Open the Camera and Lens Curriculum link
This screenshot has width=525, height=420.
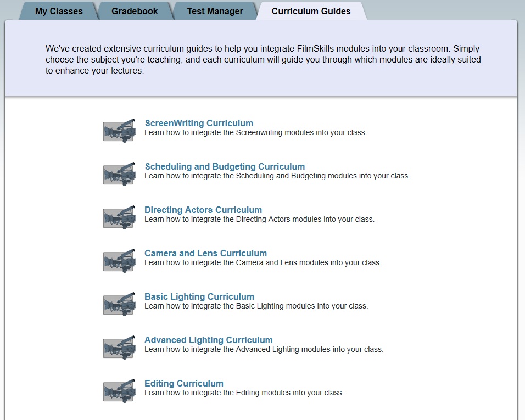click(205, 253)
